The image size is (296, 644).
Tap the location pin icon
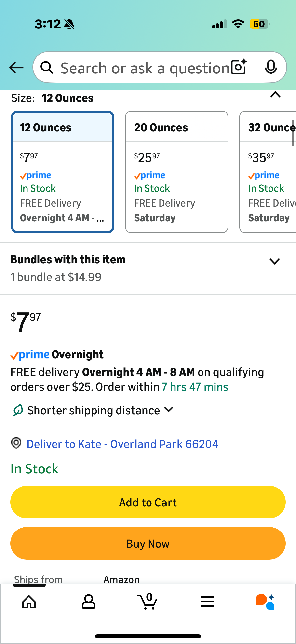[16, 443]
